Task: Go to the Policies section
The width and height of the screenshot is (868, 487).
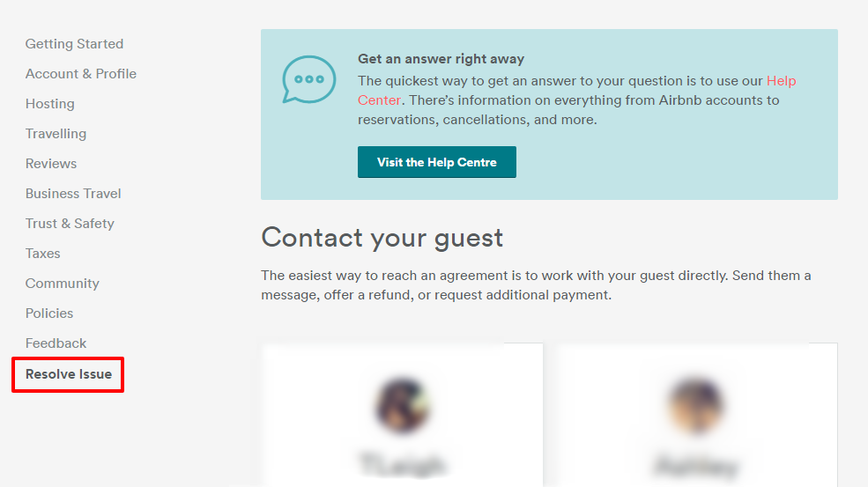Action: (49, 314)
